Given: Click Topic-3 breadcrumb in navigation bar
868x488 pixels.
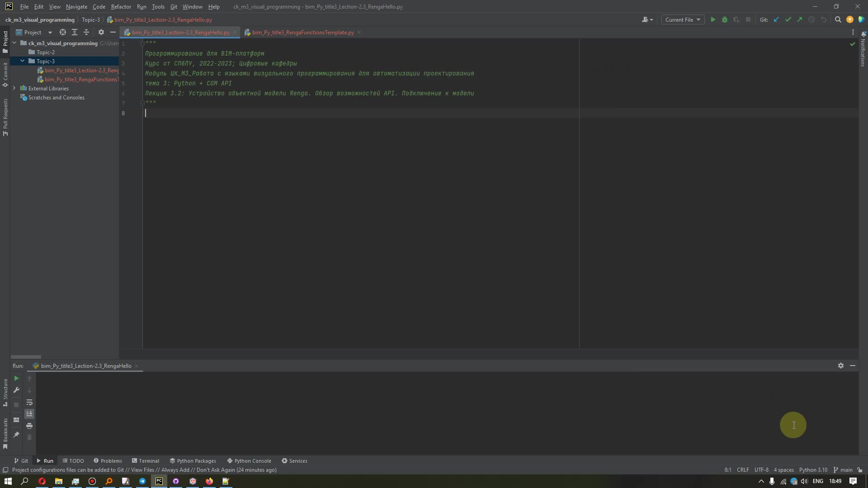Looking at the screenshot, I should tap(90, 20).
